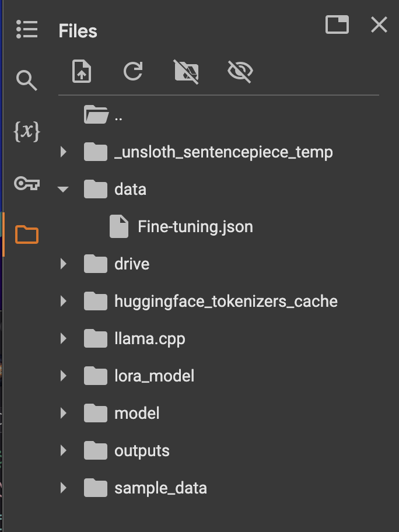Open the Secrets panel
This screenshot has height=532, width=399.
(27, 184)
